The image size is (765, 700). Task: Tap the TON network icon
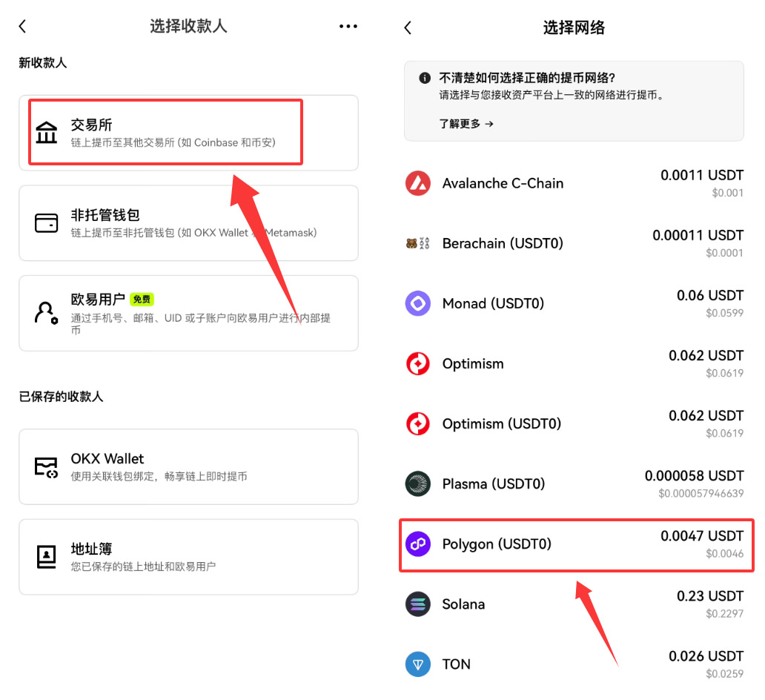(418, 664)
